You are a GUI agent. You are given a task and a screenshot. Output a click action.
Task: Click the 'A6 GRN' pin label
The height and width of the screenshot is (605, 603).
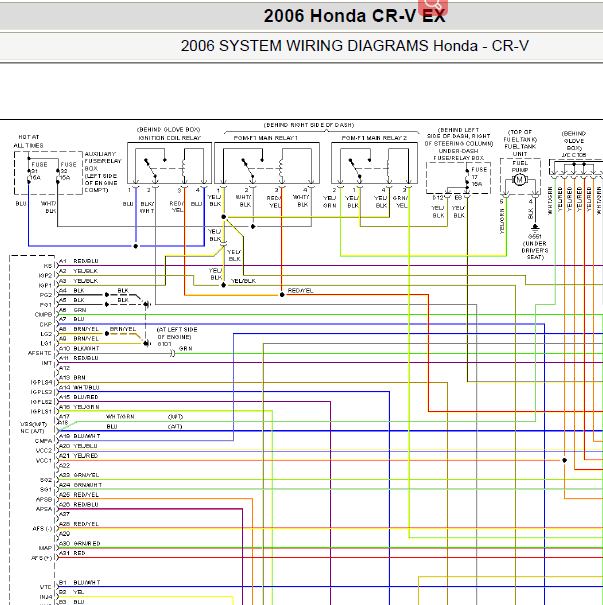(72, 310)
